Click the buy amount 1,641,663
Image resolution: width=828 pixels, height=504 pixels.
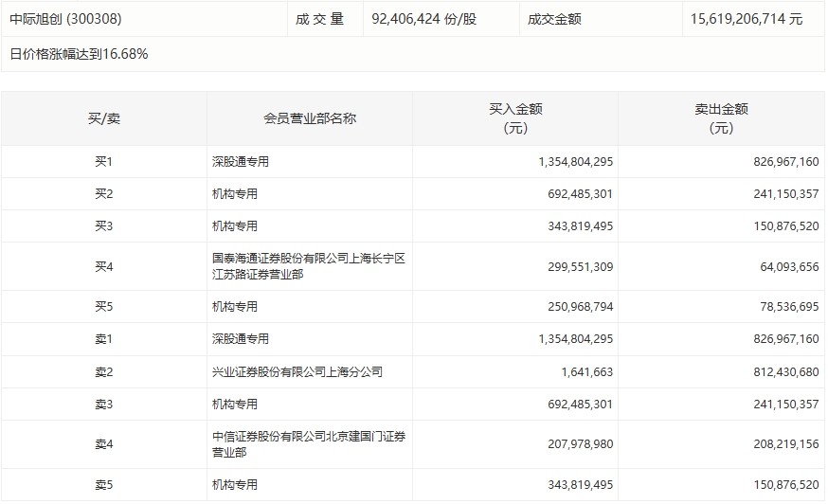587,372
